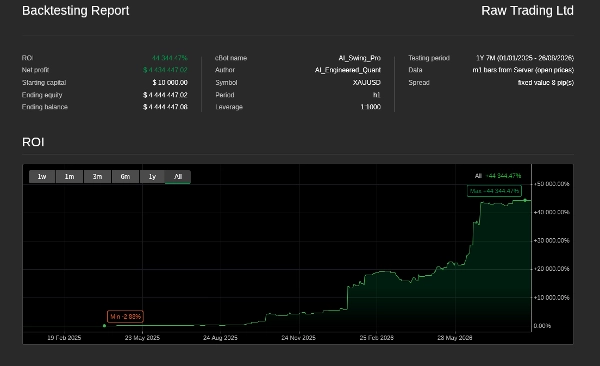This screenshot has height=366, width=600.
Task: Click the Data value m1 bars from Server
Action: pos(523,70)
